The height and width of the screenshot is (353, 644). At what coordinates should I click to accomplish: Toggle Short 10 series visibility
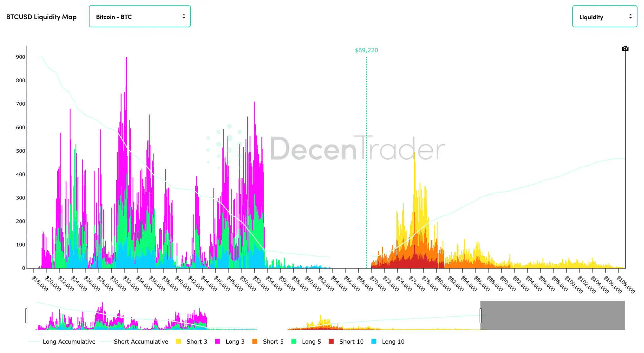[x=346, y=341]
